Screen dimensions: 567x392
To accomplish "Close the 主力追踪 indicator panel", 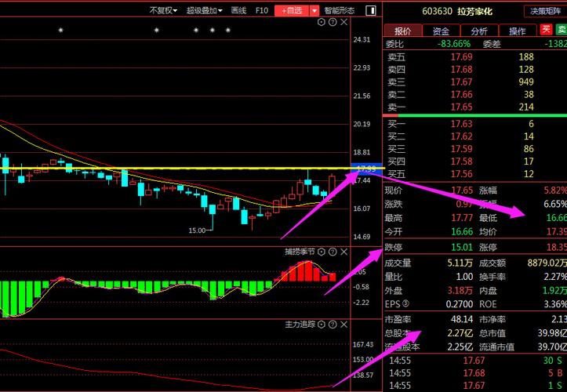I will click(x=344, y=325).
